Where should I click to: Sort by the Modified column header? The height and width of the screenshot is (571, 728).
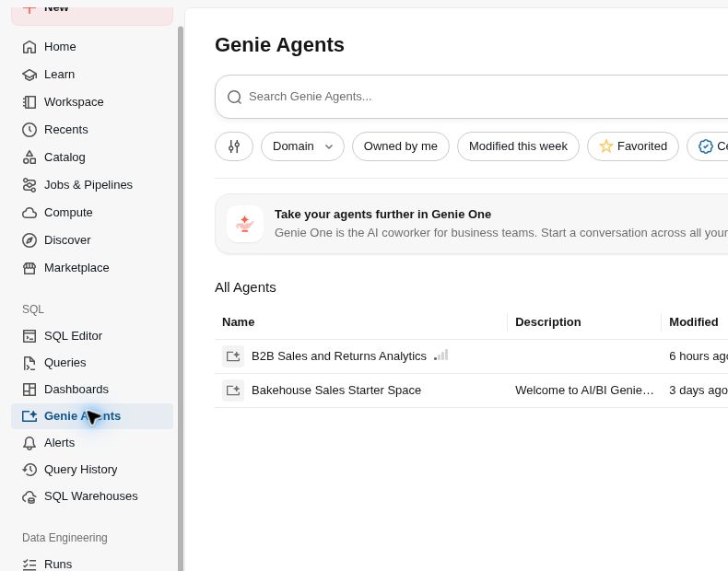pyautogui.click(x=694, y=322)
